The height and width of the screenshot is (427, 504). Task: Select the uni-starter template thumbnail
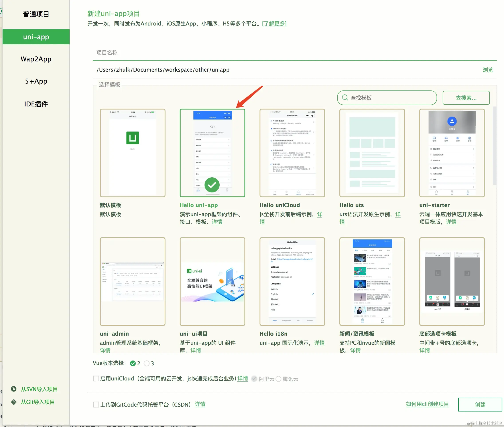[x=452, y=153]
